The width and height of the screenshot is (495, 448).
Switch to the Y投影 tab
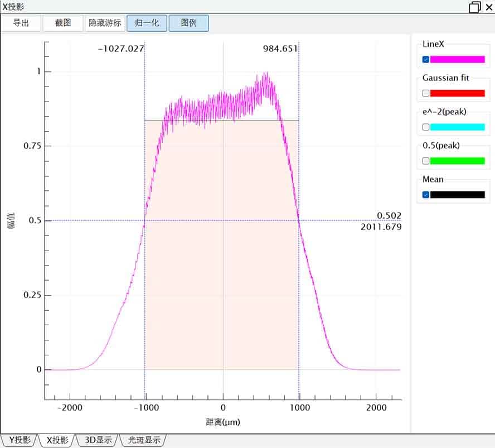click(20, 440)
